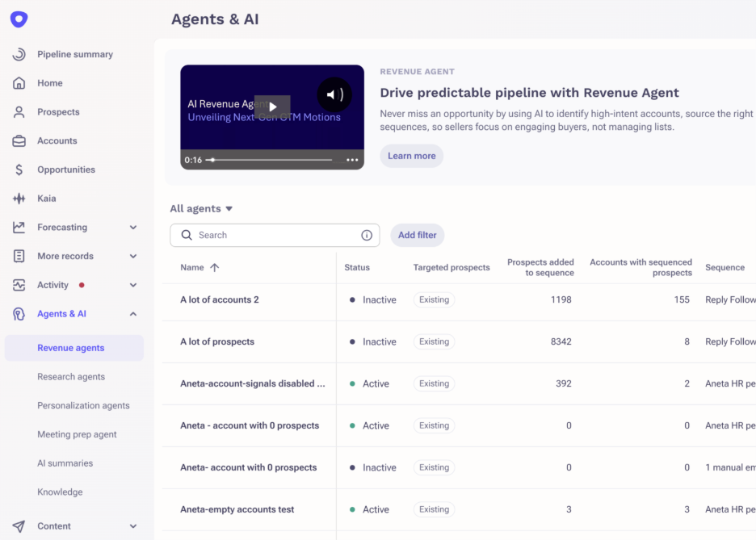Click the Add filter button
The height and width of the screenshot is (540, 756).
[418, 235]
